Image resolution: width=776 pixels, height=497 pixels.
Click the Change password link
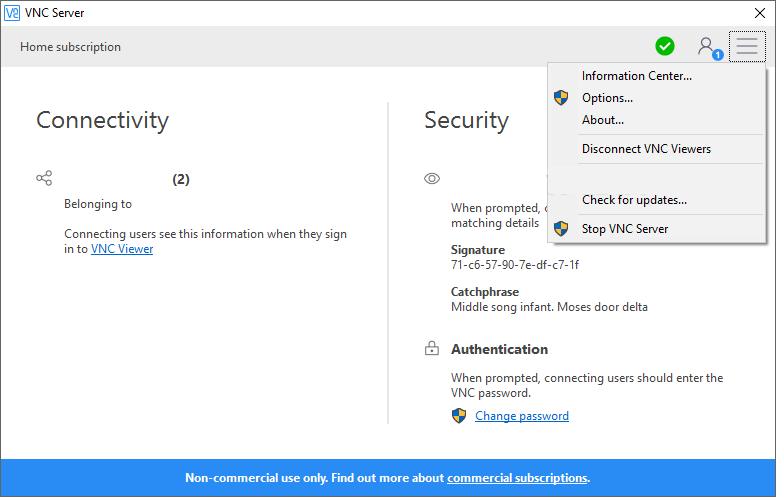click(x=522, y=416)
